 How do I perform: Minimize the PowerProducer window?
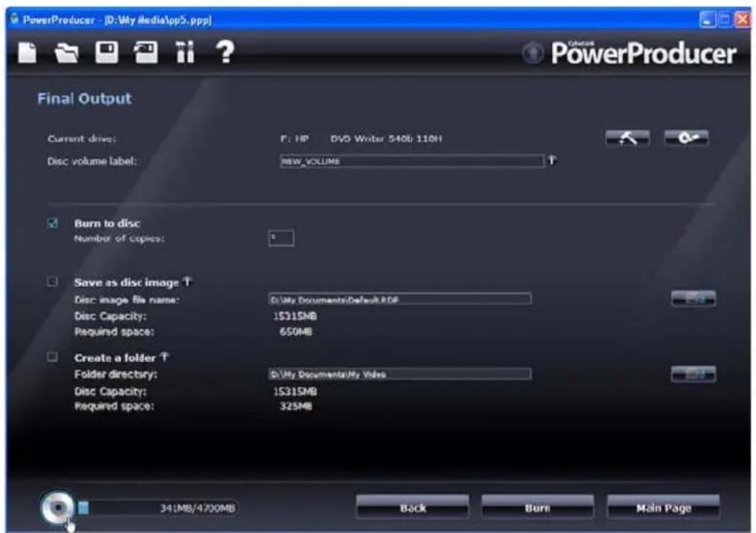pyautogui.click(x=707, y=19)
